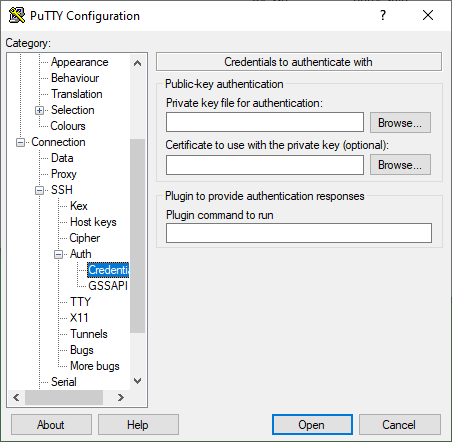This screenshot has width=452, height=442.
Task: Click the plugin command to run field
Action: 299,233
